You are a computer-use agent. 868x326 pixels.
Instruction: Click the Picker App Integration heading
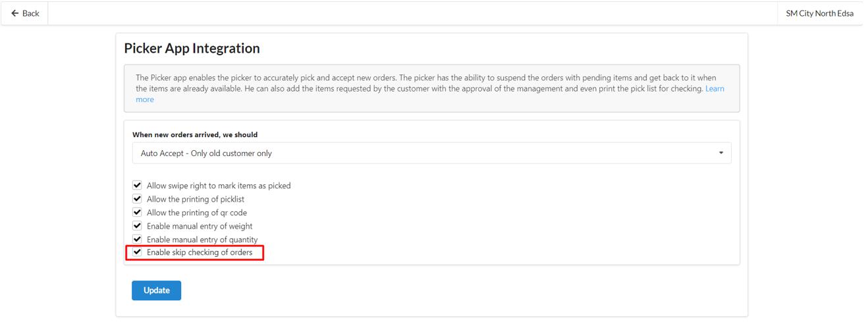click(x=192, y=49)
